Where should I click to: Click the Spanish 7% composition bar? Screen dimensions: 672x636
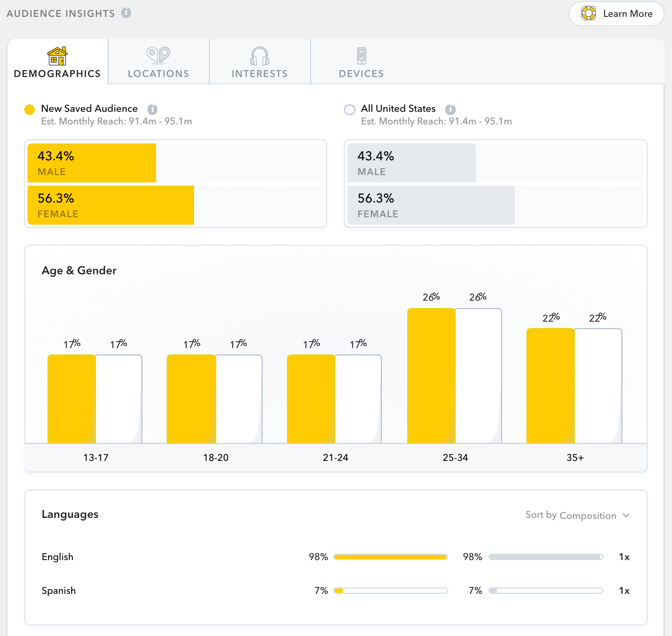point(390,591)
